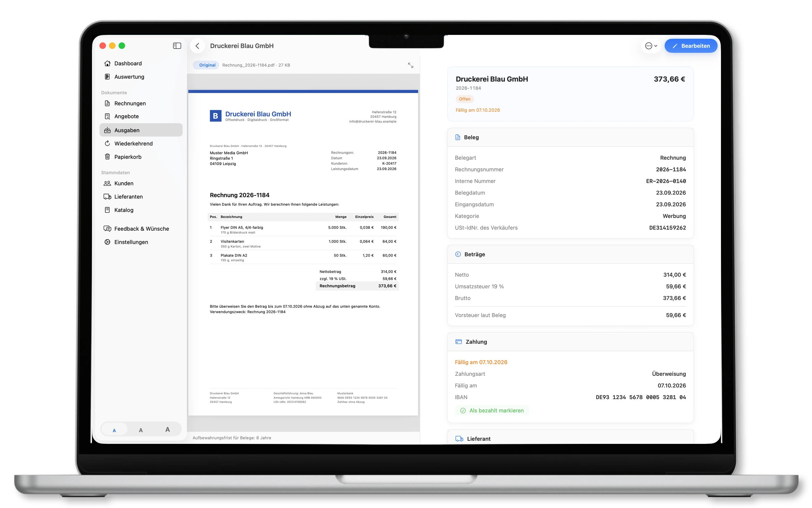
Task: Click the internal number ER-2026-0140
Action: [x=666, y=181]
